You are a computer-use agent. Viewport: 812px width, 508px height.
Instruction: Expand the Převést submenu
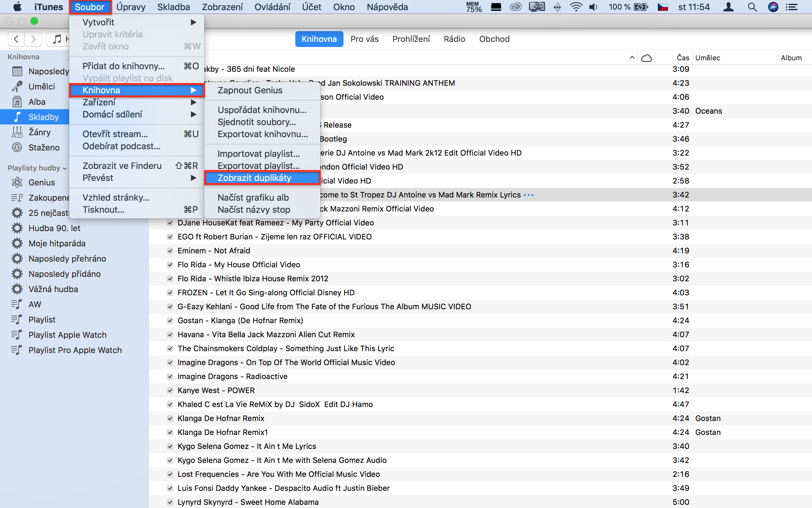click(x=136, y=178)
